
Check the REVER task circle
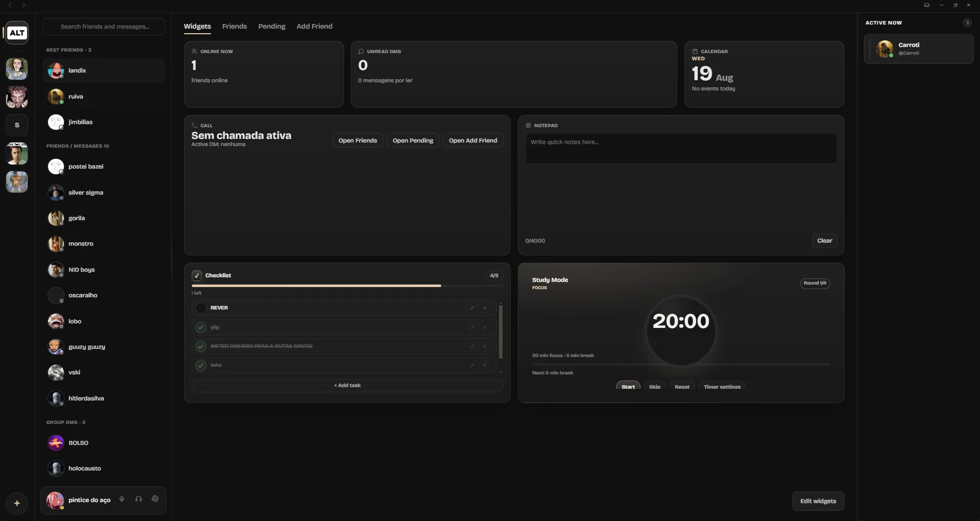point(201,308)
